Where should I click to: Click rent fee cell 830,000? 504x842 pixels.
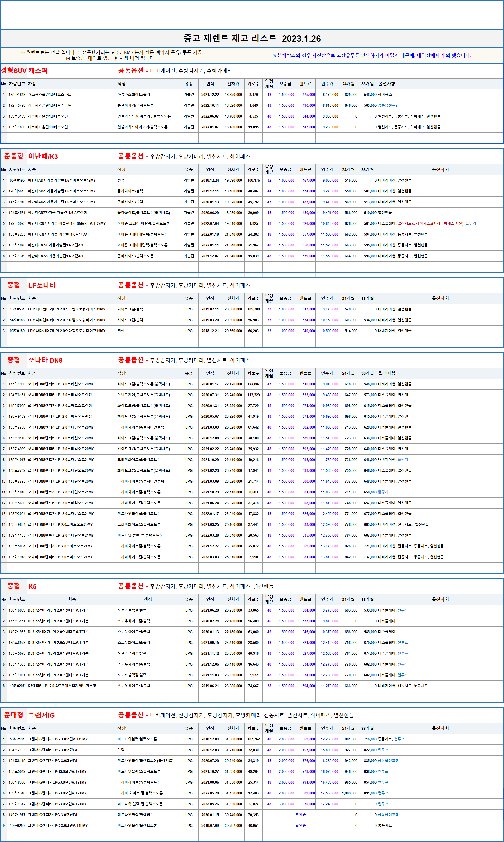pyautogui.click(x=305, y=804)
